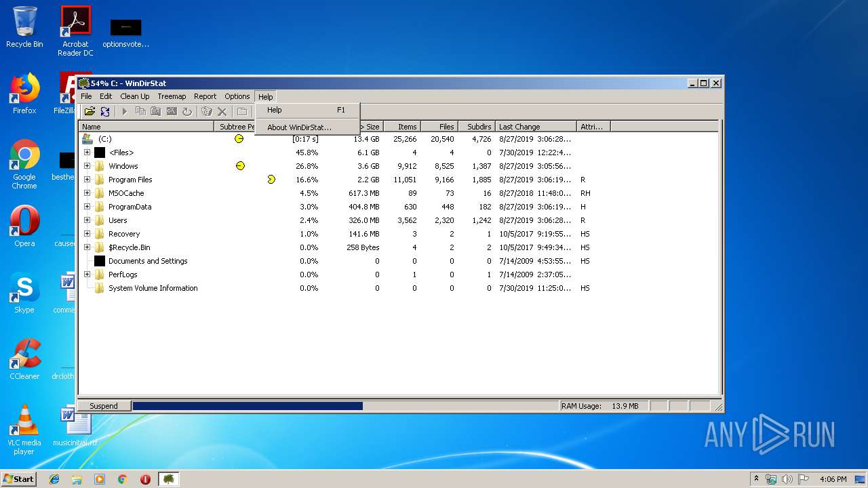Image resolution: width=868 pixels, height=488 pixels.
Task: Open Windows Explorer from taskbar
Action: click(77, 479)
